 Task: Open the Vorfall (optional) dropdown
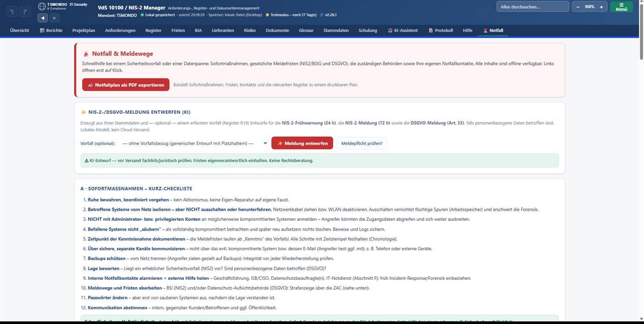195,143
